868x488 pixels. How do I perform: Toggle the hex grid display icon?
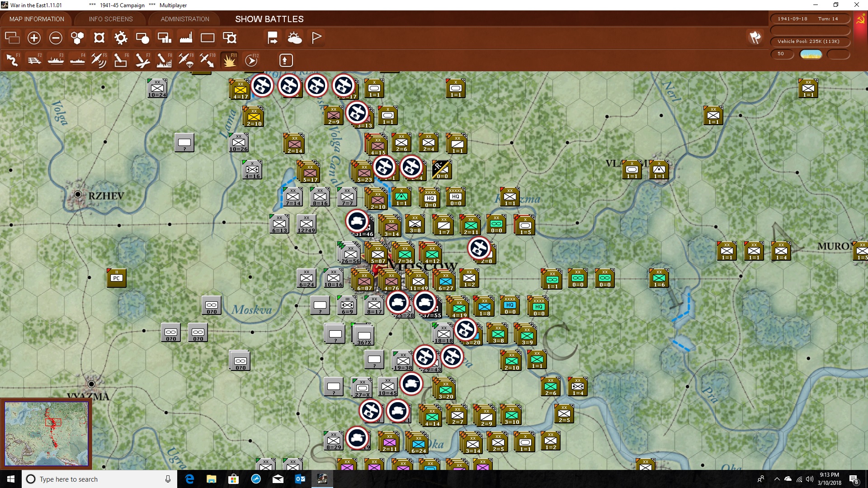pyautogui.click(x=77, y=38)
